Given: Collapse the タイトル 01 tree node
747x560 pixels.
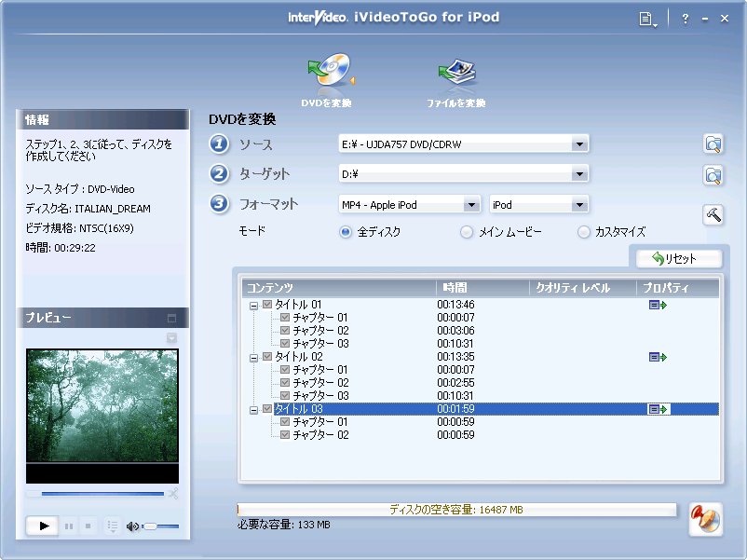Looking at the screenshot, I should coord(254,306).
